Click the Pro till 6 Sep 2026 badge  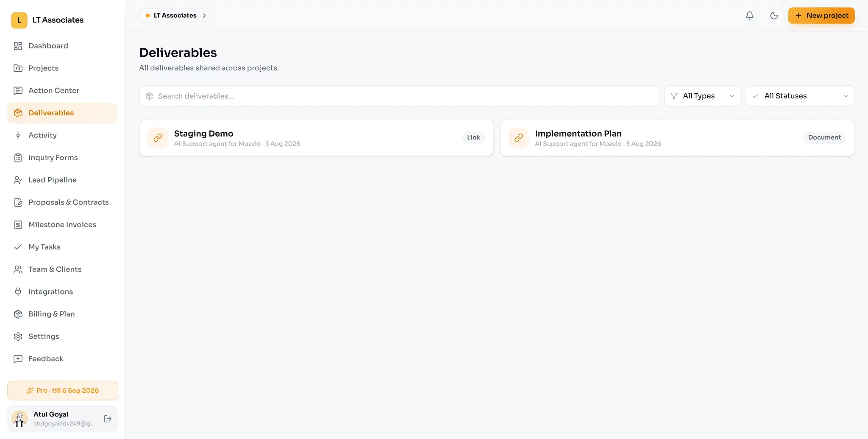click(x=63, y=391)
